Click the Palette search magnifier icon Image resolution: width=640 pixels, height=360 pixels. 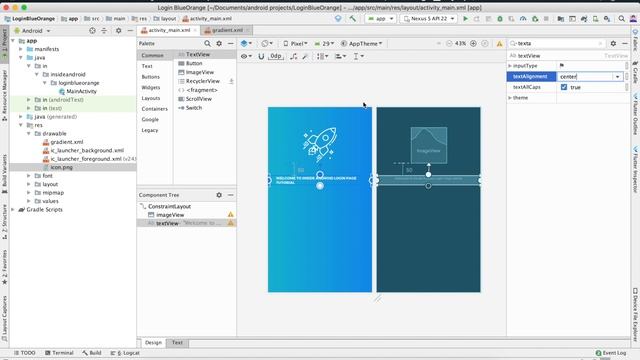207,43
